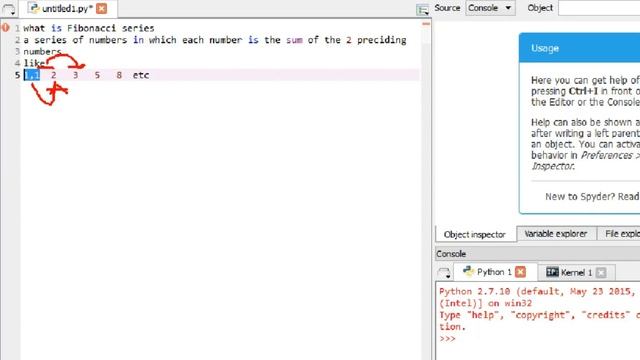Click the IPython icon on Kernel 1 tab
Viewport: 640px width, 360px height.
pos(552,272)
